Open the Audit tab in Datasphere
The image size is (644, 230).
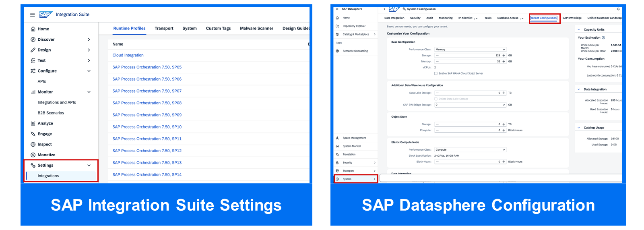430,18
